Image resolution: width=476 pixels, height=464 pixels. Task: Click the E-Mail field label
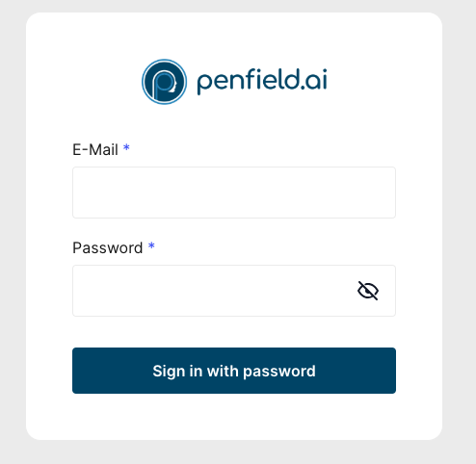(x=95, y=149)
